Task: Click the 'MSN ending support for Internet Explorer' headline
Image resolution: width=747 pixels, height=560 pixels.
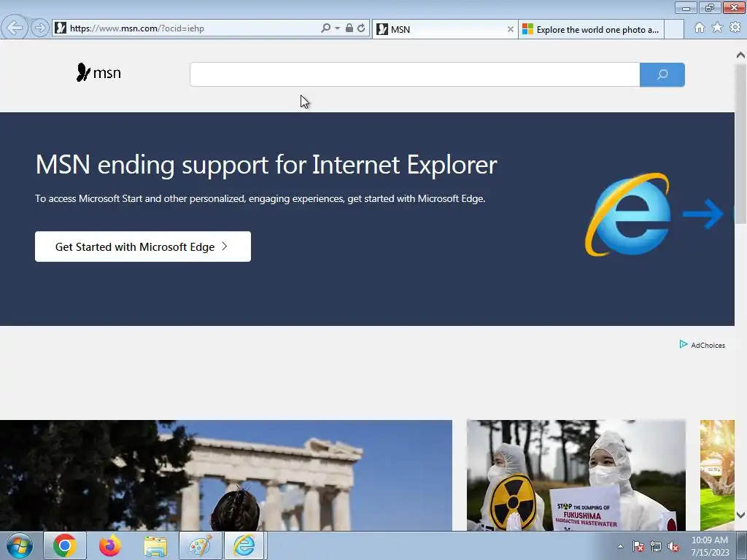Action: [x=266, y=164]
